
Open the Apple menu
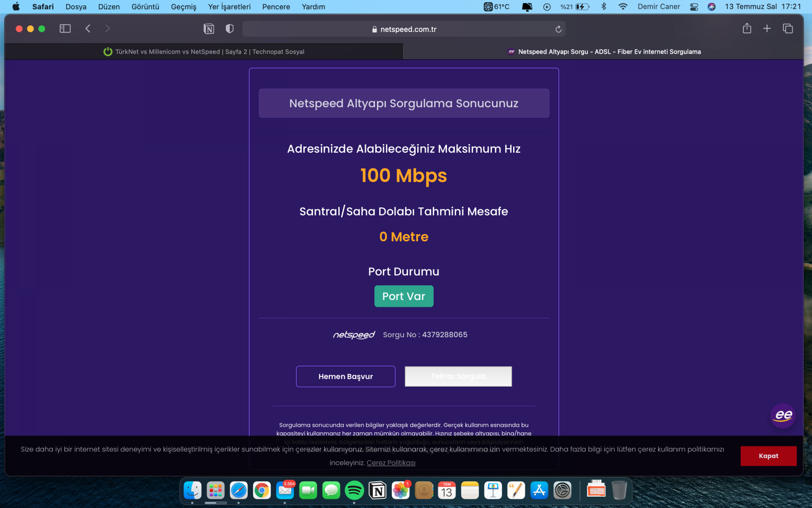pos(16,7)
